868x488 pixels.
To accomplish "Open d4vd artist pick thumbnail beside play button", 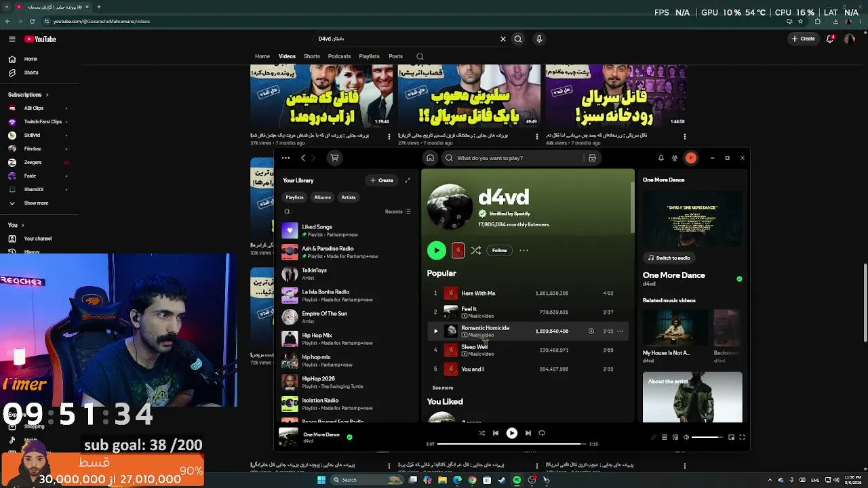I will [458, 250].
